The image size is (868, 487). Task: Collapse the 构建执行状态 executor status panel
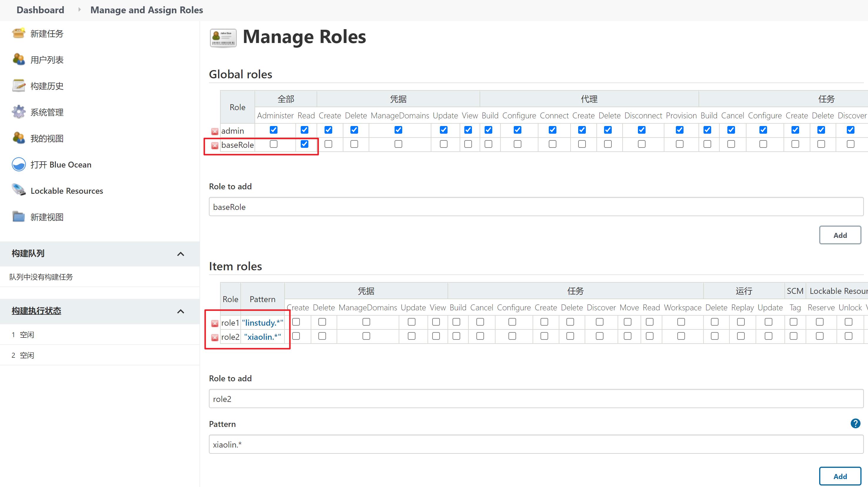[x=181, y=311]
